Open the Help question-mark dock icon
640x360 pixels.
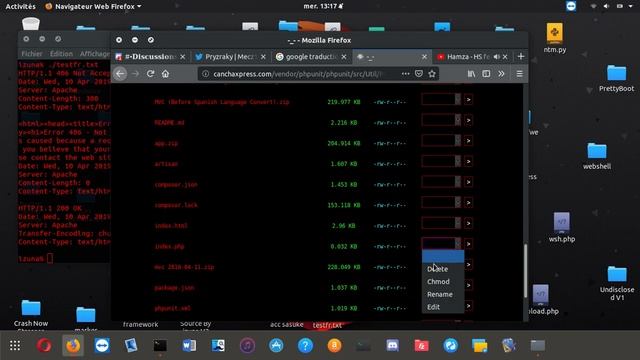(305, 346)
